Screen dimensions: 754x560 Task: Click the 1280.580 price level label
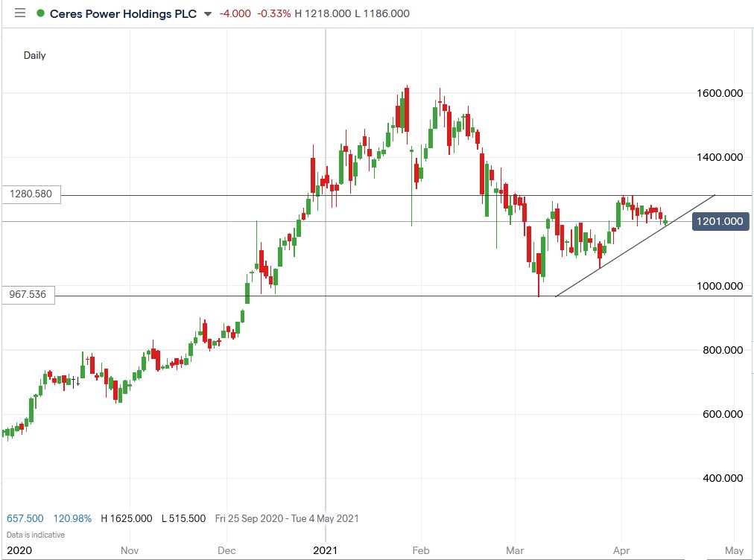pos(30,194)
